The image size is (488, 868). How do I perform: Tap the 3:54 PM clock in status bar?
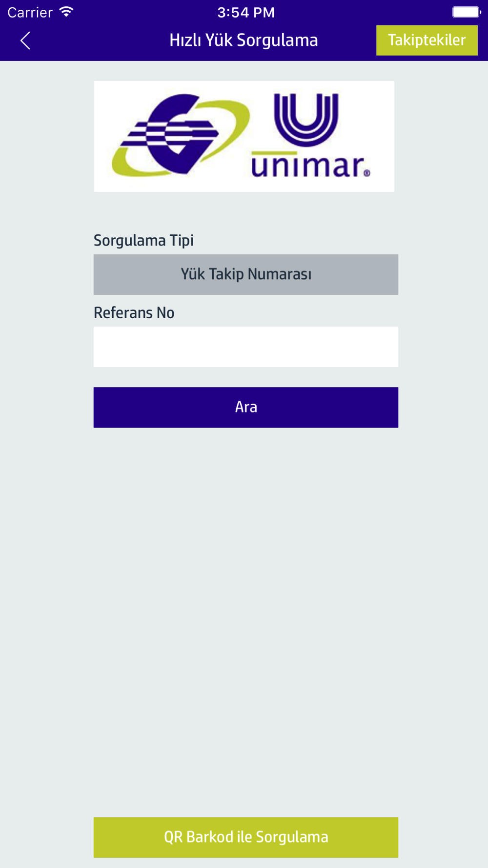tap(246, 12)
